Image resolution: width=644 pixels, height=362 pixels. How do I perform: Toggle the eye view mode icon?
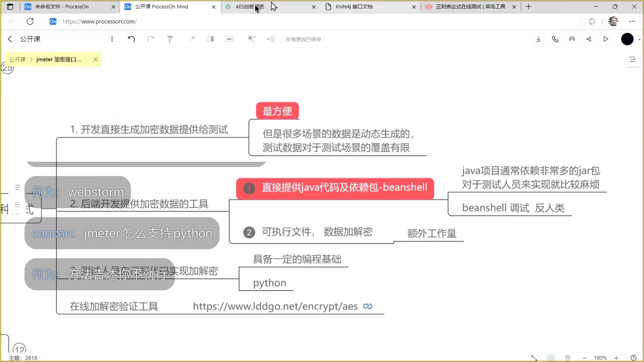551,358
